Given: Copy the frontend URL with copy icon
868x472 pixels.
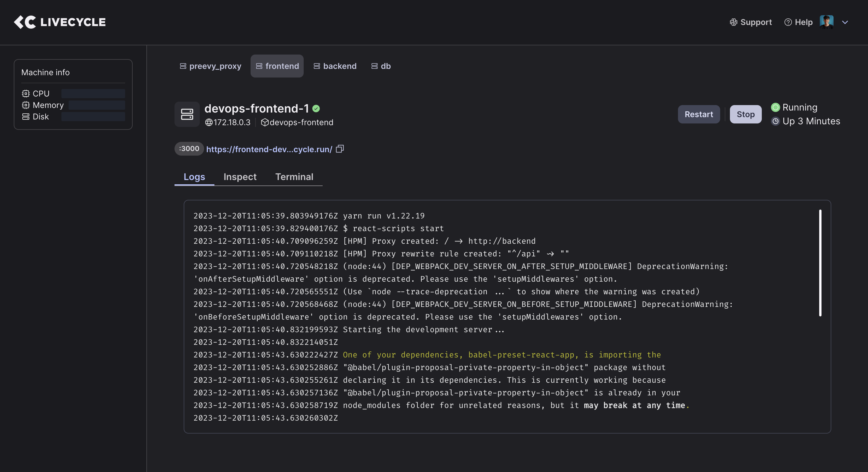Looking at the screenshot, I should click(x=340, y=149).
